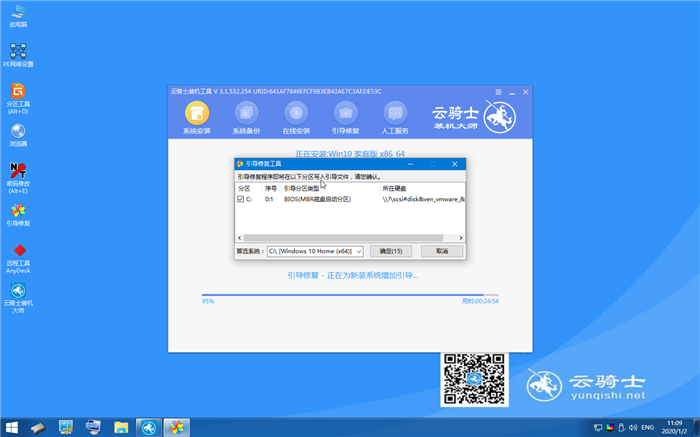The width and height of the screenshot is (700, 437).
Task: Click the color tray icon
Action: 610,428
